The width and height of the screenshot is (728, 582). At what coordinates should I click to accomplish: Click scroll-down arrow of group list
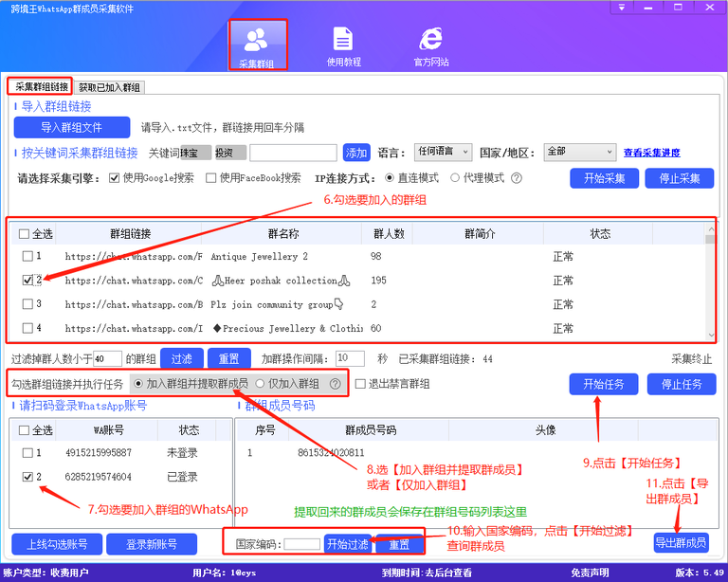(710, 336)
